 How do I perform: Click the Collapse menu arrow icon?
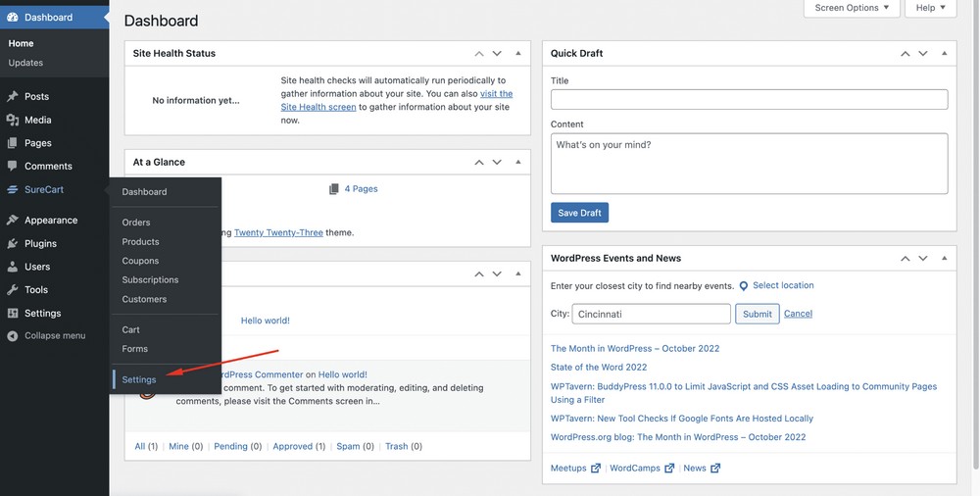[13, 336]
